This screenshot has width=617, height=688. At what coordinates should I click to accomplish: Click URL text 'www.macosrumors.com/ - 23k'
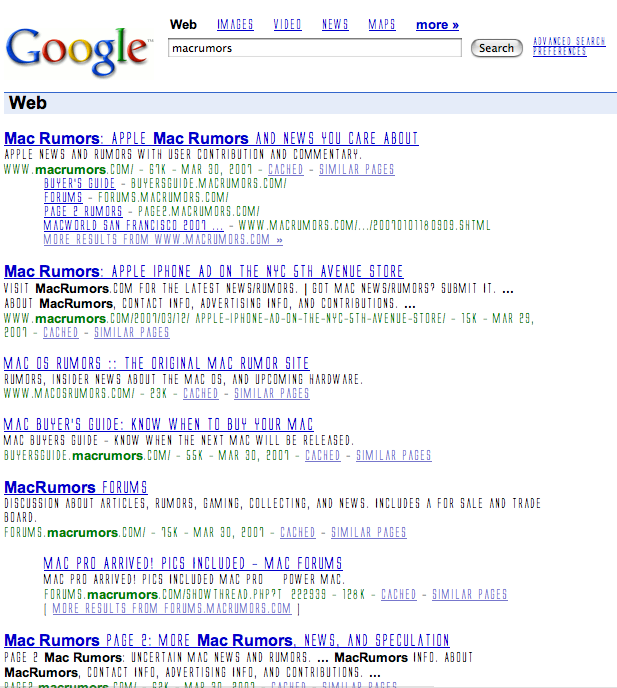86,393
